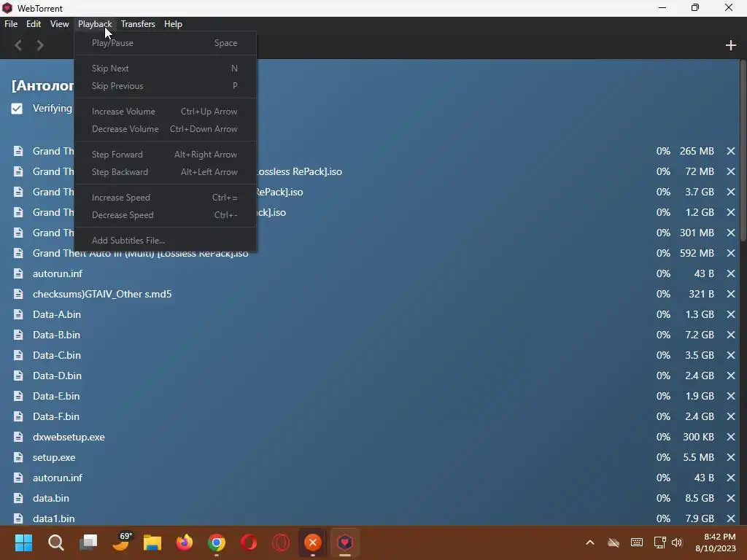Viewport: 747px width, 560px height.
Task: Go forward with the right arrow
Action: [x=40, y=45]
